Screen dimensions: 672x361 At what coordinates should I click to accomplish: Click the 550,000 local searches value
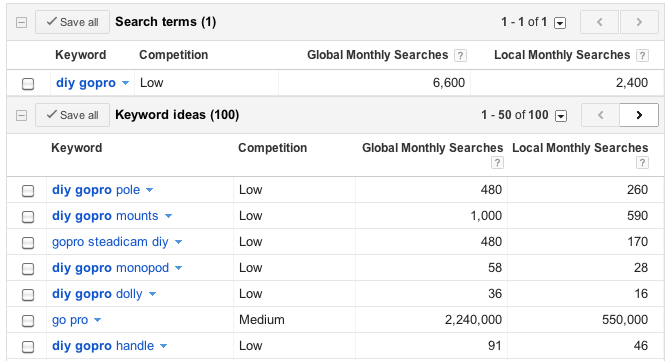[x=625, y=320]
